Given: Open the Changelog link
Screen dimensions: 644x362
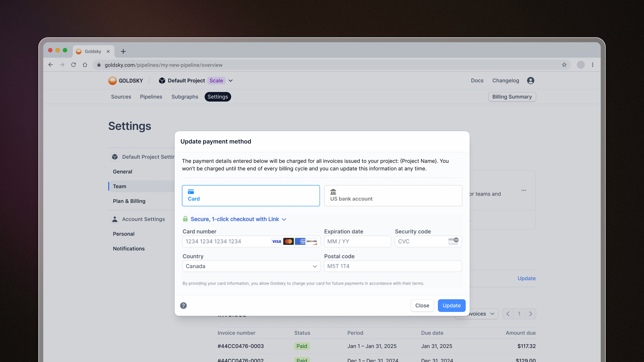Looking at the screenshot, I should pos(506,81).
